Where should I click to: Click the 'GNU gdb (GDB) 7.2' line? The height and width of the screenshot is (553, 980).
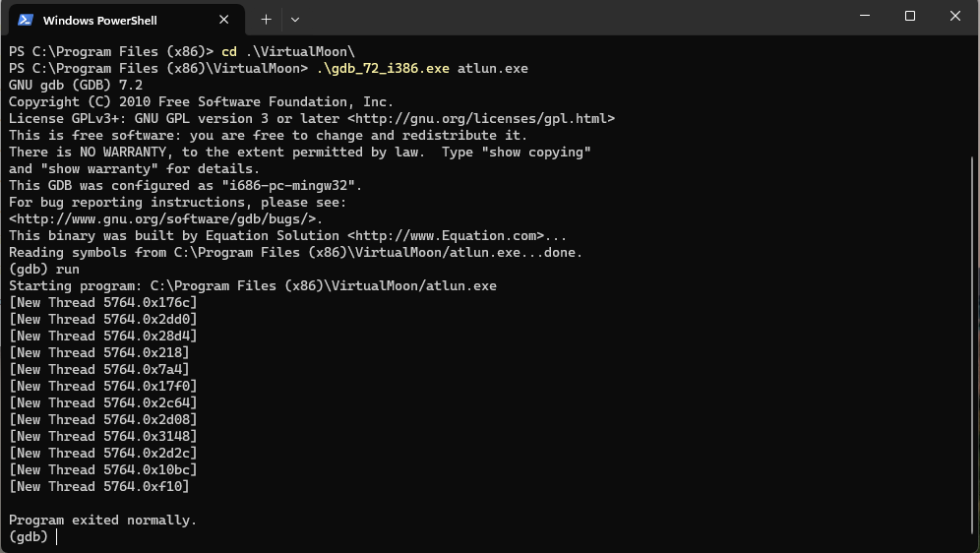tap(76, 85)
